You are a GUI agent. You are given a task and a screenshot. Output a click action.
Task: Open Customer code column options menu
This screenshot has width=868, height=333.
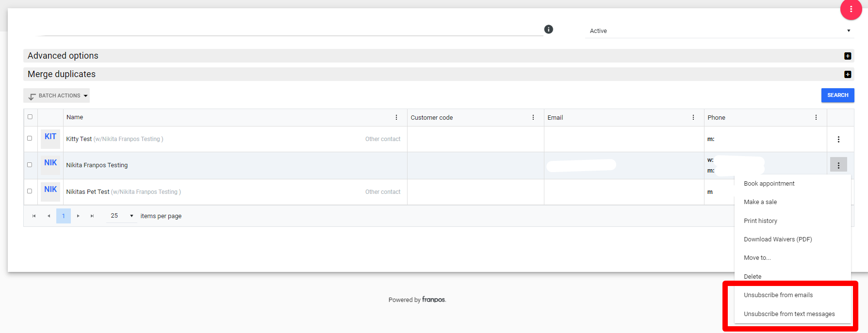(x=533, y=117)
